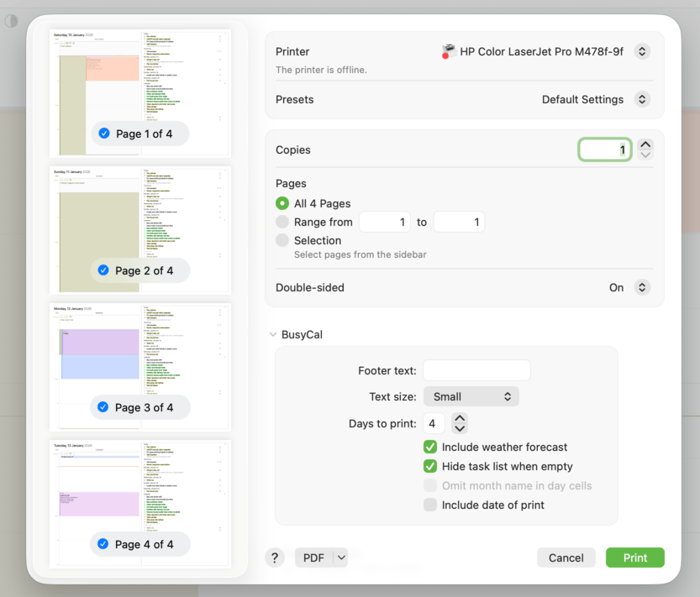
Task: Choose the Selection pages option
Action: coord(282,241)
